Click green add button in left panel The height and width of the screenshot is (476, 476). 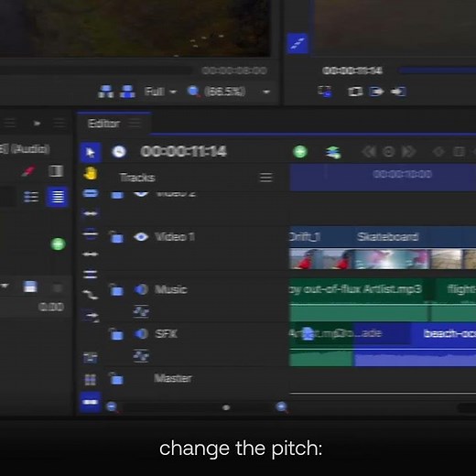[58, 244]
